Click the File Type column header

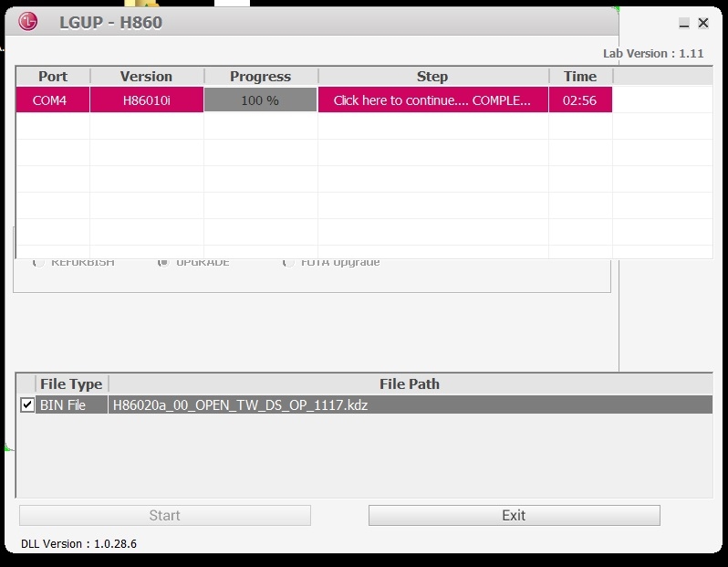pyautogui.click(x=71, y=383)
